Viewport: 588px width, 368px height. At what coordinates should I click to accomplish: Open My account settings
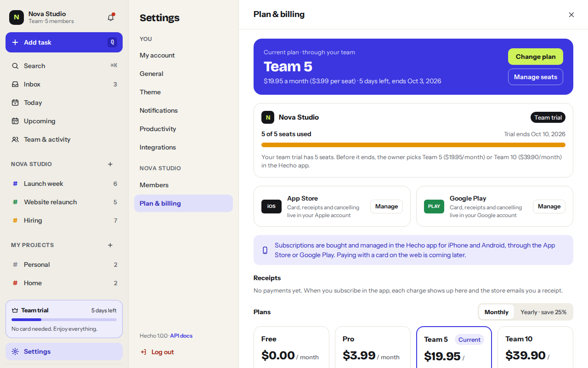point(183,55)
